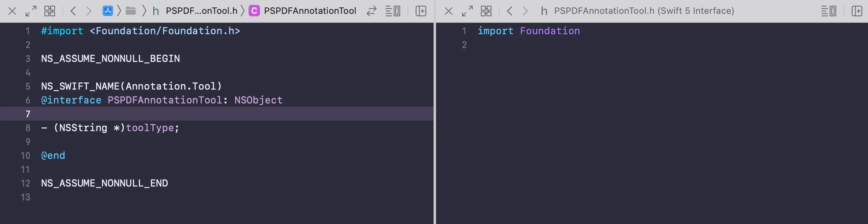Add new editor pane from left editor
Image resolution: width=868 pixels, height=224 pixels.
pyautogui.click(x=421, y=11)
